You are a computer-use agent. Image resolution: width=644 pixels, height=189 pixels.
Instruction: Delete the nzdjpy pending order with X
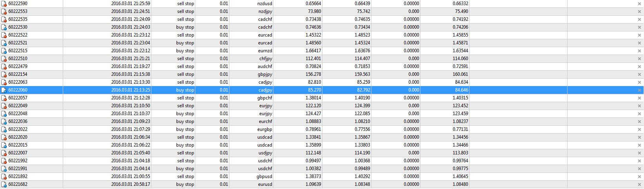click(639, 11)
